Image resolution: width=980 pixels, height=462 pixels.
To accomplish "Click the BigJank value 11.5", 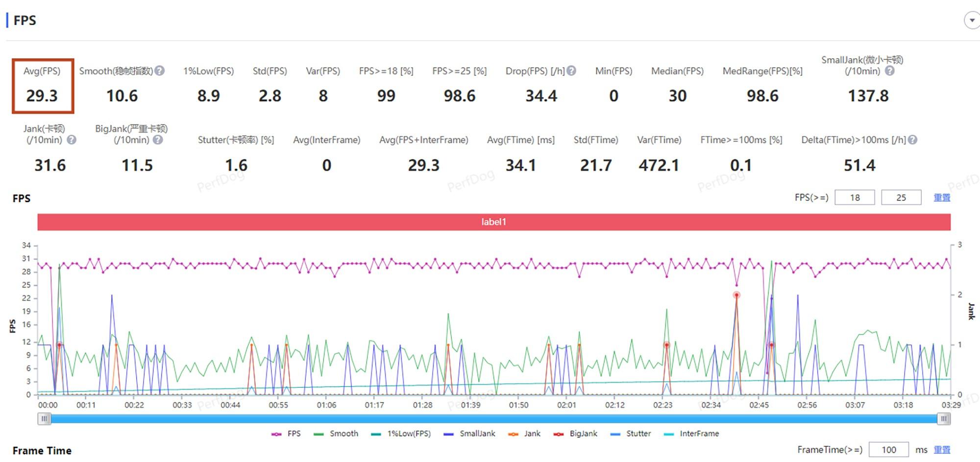I will pos(137,165).
